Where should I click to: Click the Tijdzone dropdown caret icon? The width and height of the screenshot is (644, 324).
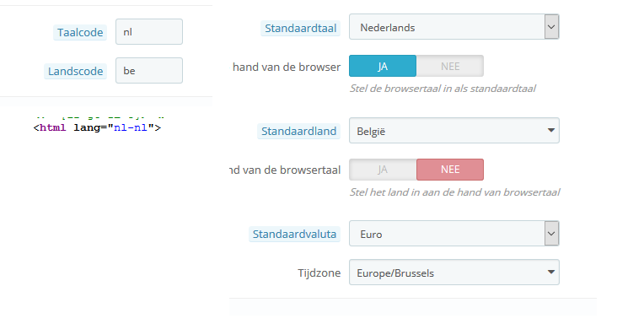click(x=550, y=272)
